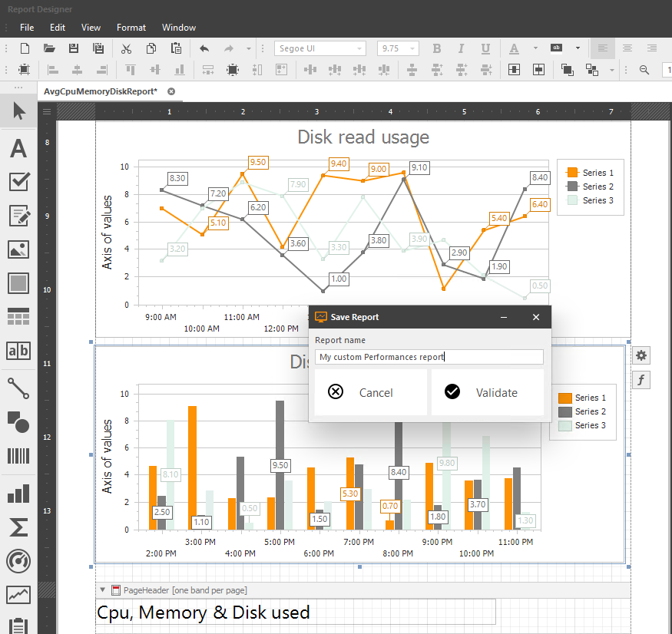
Task: Select the CheckBox tool in the toolbox
Action: click(17, 182)
